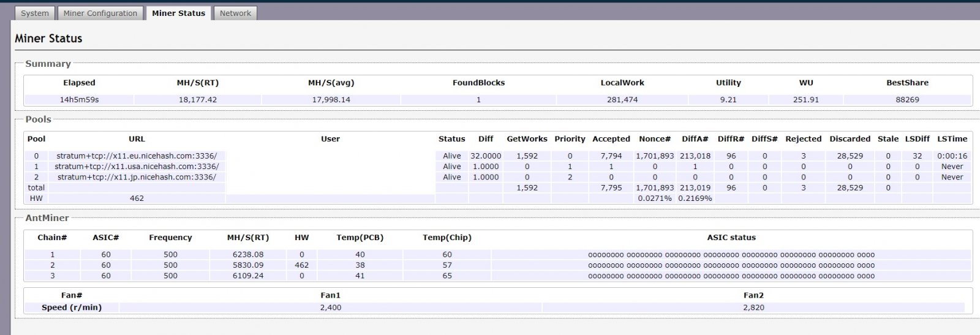Select elapsed time value 14h5m59s
The width and height of the screenshot is (980, 335).
pos(79,99)
